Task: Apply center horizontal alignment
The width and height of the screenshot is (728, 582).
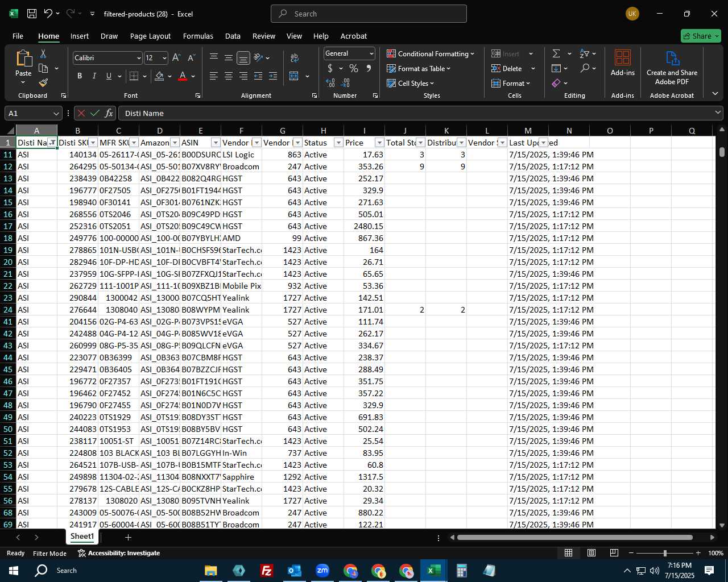Action: click(229, 76)
